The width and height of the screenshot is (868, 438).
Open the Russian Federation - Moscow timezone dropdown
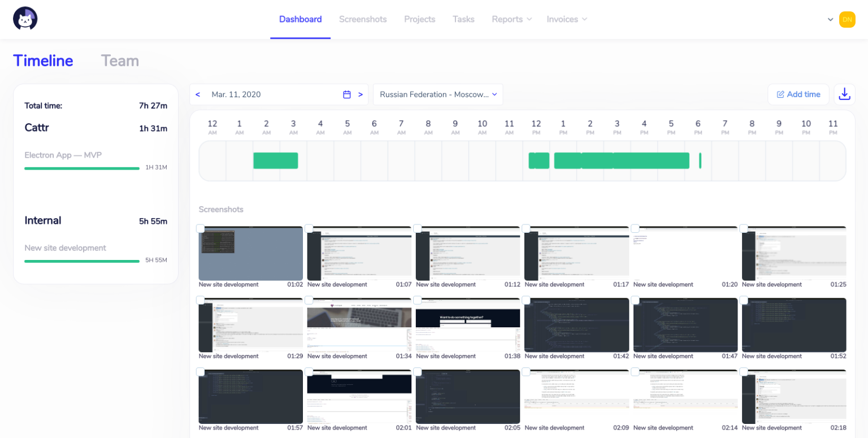tap(438, 94)
